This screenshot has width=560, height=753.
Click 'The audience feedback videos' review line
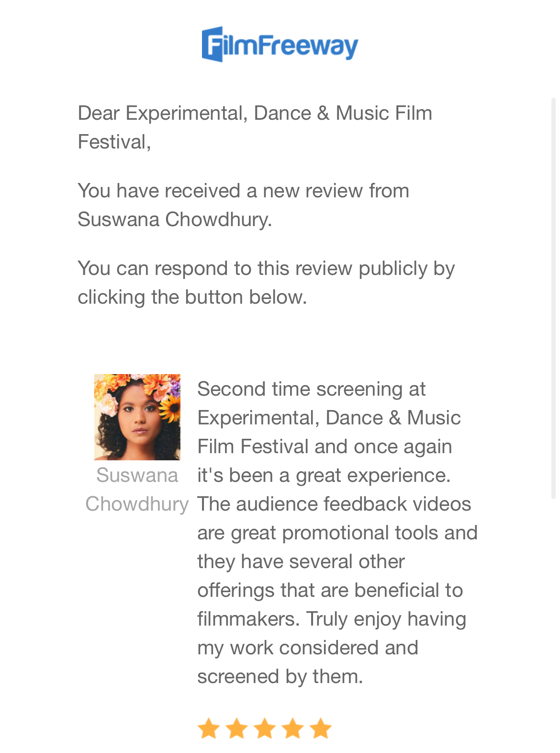point(334,504)
